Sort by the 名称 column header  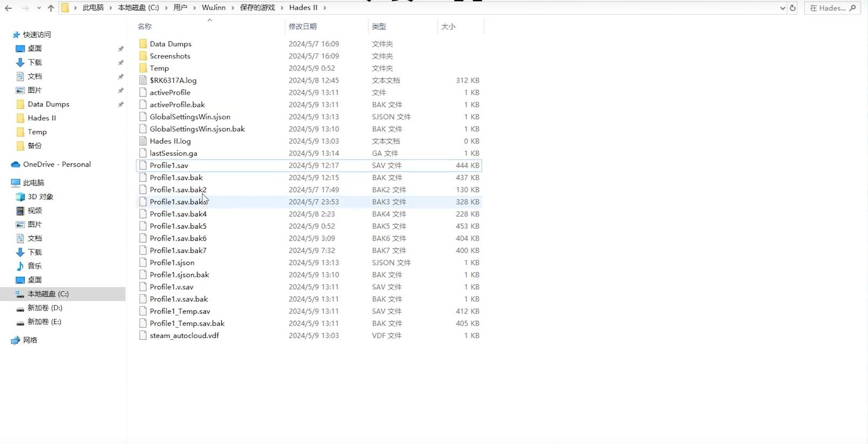click(x=145, y=26)
